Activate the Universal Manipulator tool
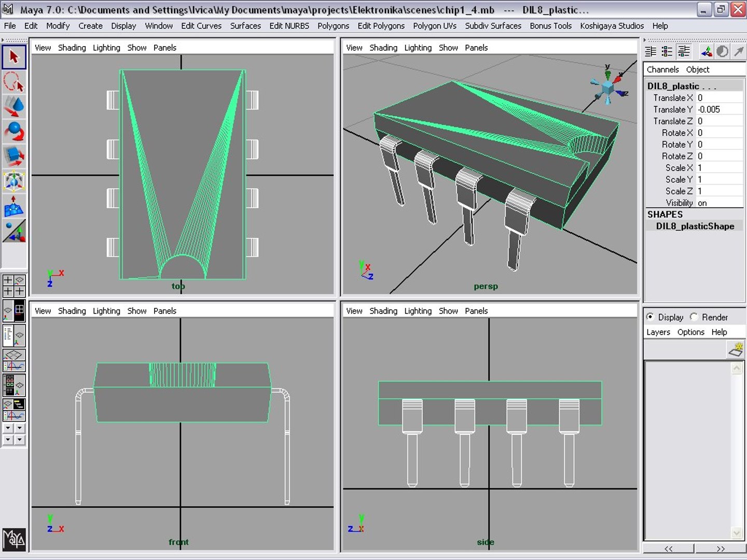Image resolution: width=747 pixels, height=560 pixels. pos(14,181)
